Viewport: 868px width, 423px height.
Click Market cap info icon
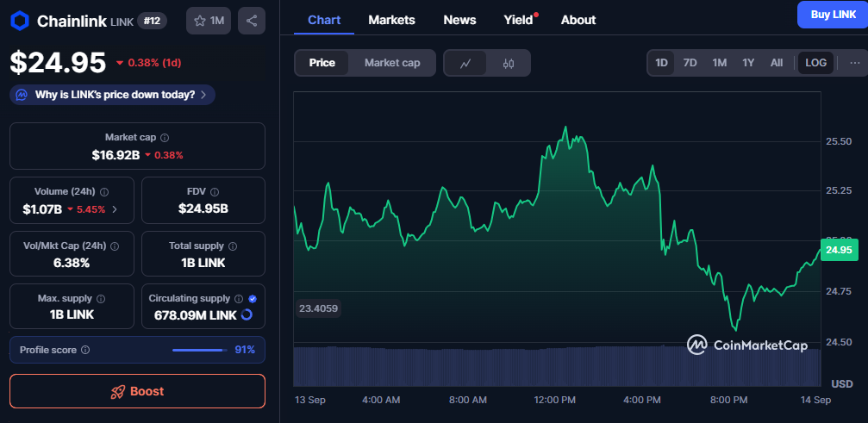pos(165,138)
